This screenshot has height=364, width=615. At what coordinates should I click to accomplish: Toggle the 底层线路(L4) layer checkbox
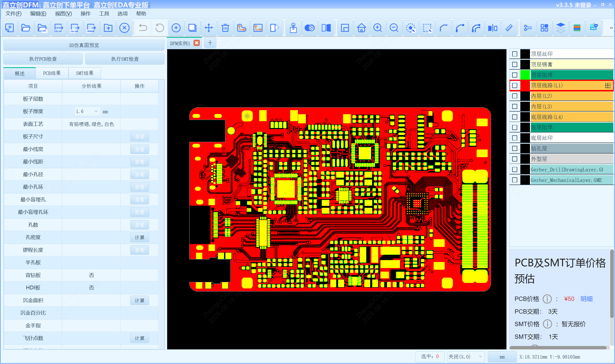point(515,117)
